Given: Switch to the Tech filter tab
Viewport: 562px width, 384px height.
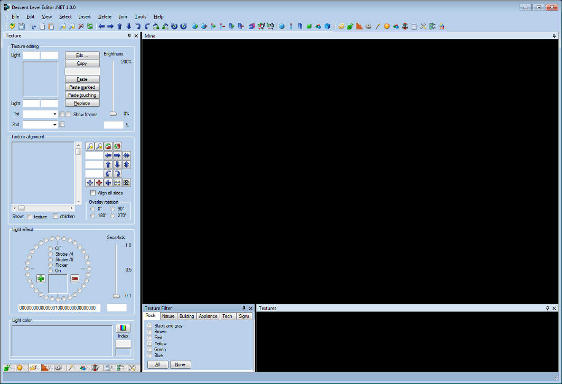Looking at the screenshot, I should (227, 316).
